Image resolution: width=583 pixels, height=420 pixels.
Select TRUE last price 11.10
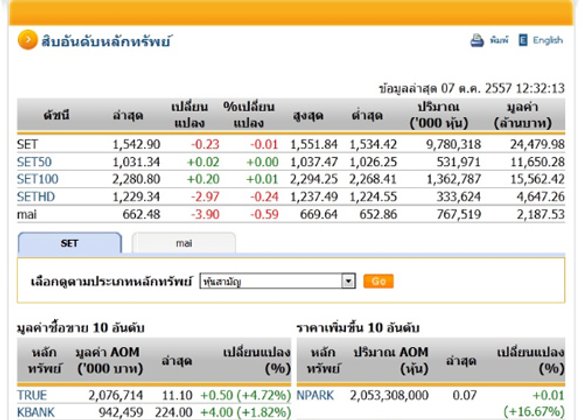pos(177,395)
